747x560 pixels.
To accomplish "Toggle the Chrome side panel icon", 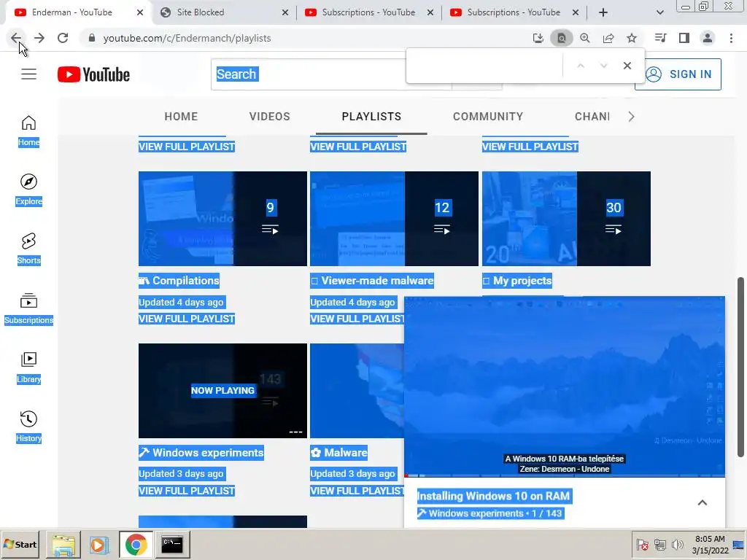I will click(x=684, y=38).
